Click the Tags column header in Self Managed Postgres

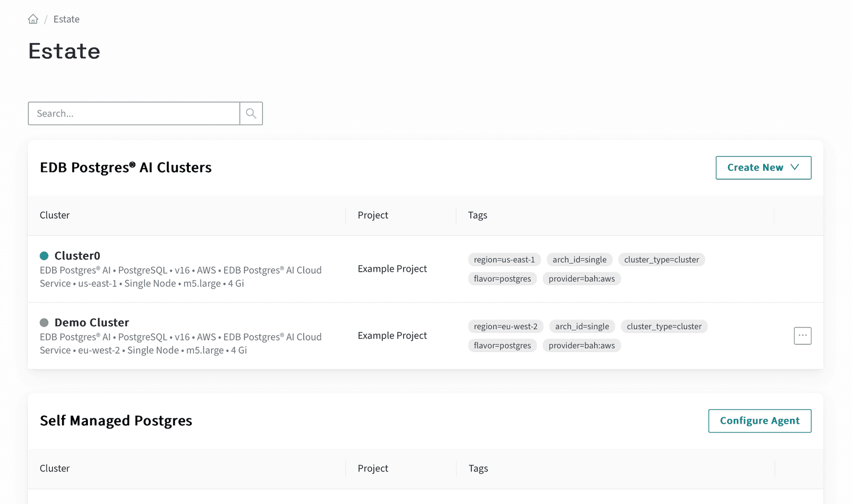[x=477, y=468]
